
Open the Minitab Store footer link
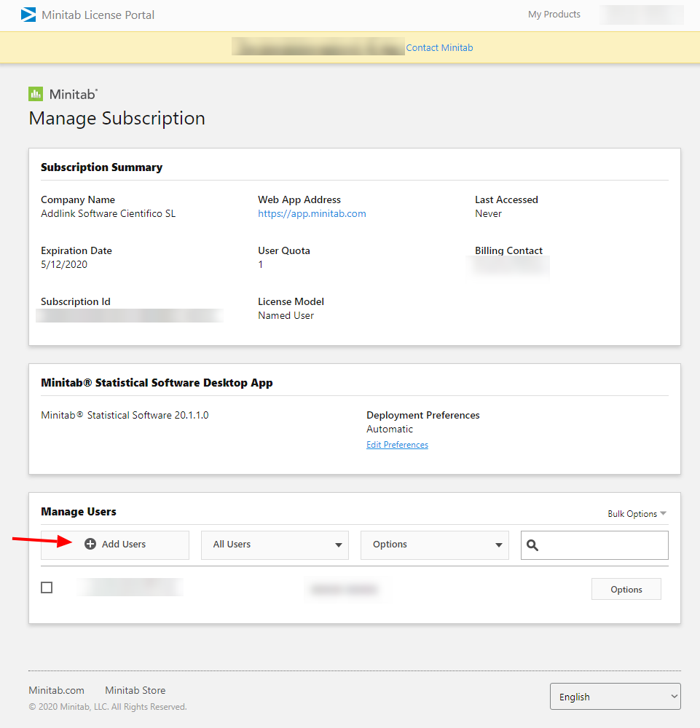coord(135,690)
